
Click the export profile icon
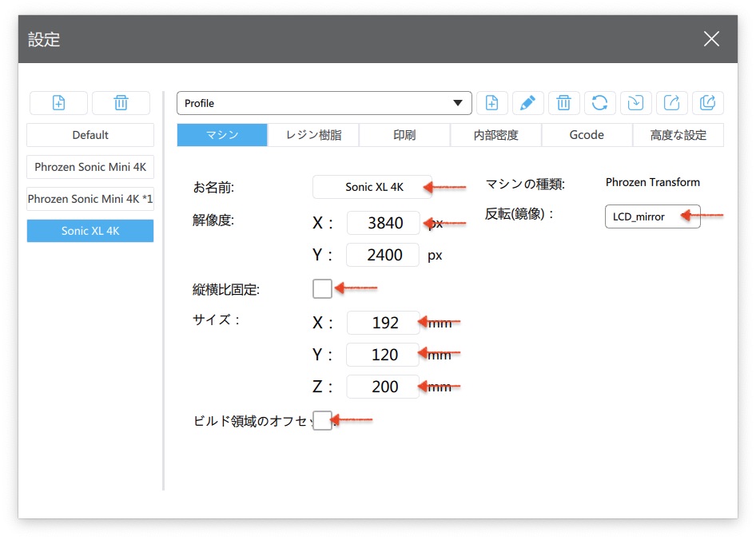click(x=672, y=103)
